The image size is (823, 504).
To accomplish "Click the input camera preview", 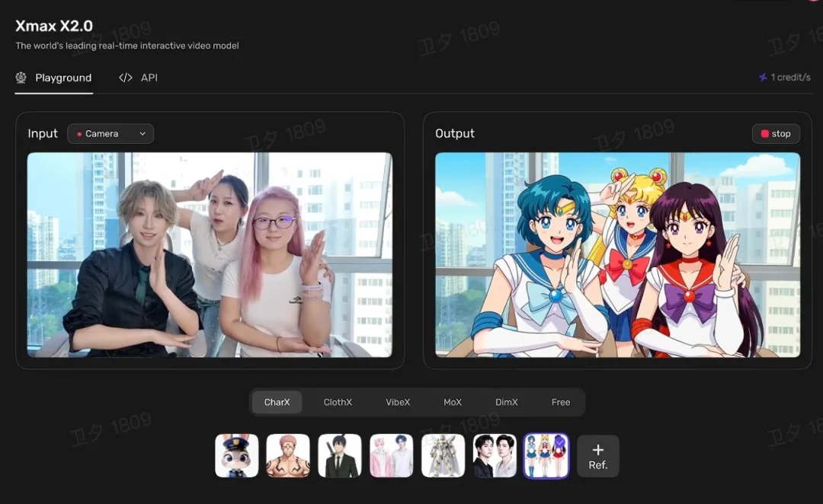I will point(210,255).
